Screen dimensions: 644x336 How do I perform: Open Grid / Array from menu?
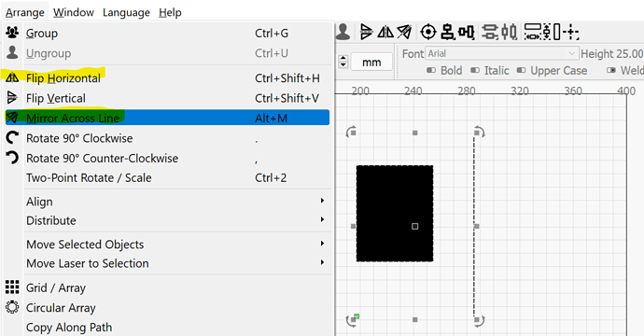coord(167,287)
